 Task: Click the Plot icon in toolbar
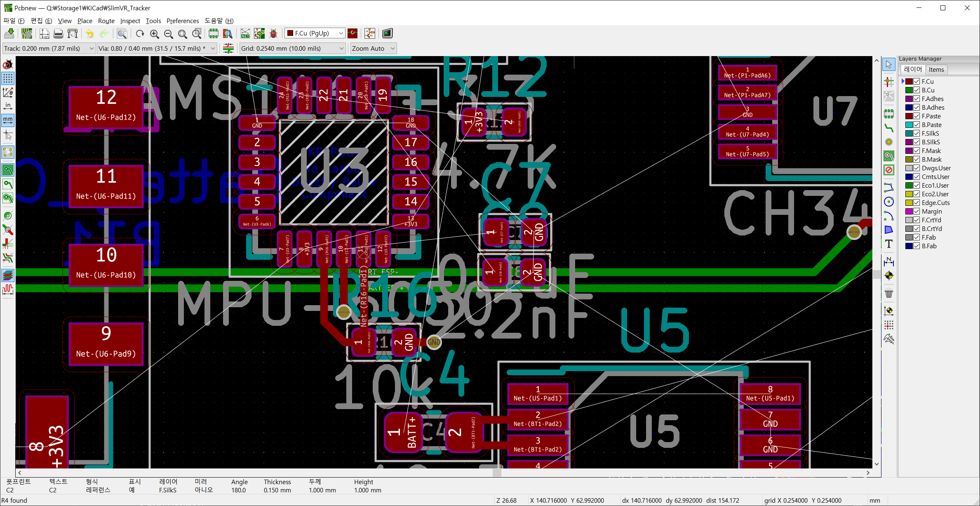73,33
